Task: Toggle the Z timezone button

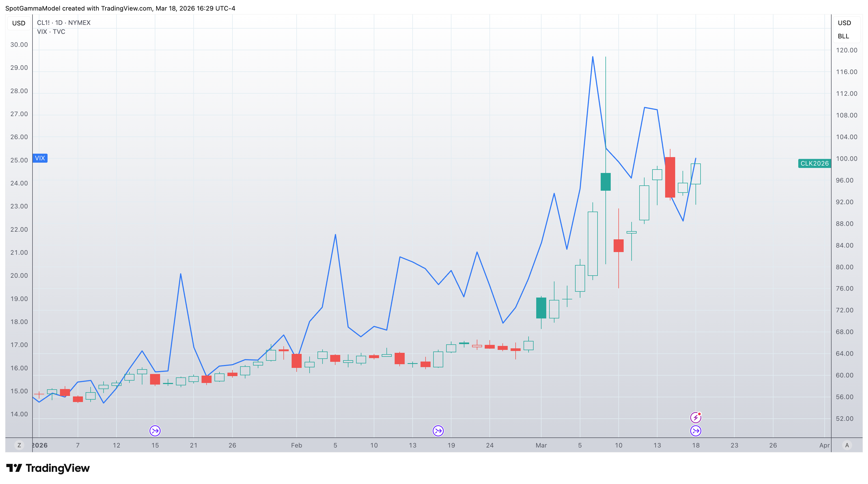Action: click(x=19, y=445)
